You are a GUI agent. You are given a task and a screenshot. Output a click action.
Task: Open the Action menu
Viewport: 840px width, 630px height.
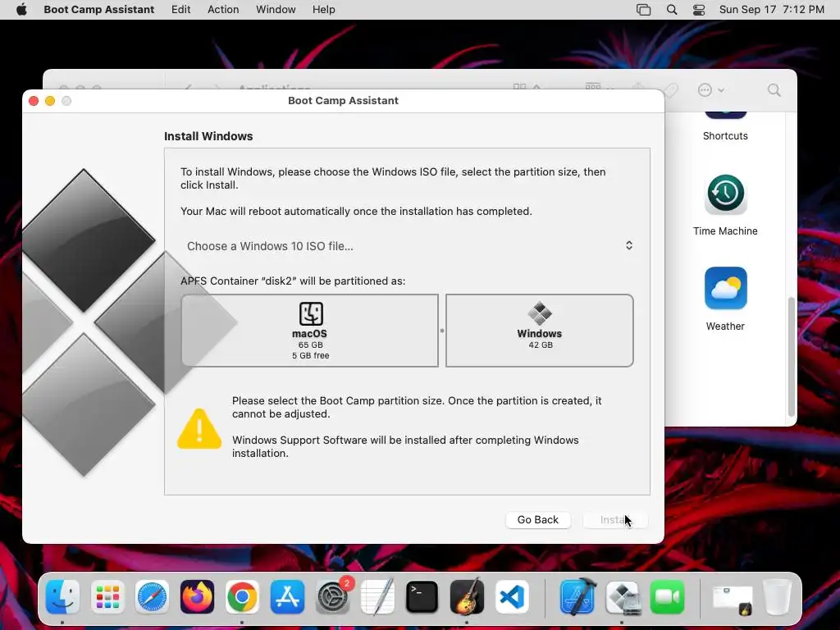click(223, 9)
